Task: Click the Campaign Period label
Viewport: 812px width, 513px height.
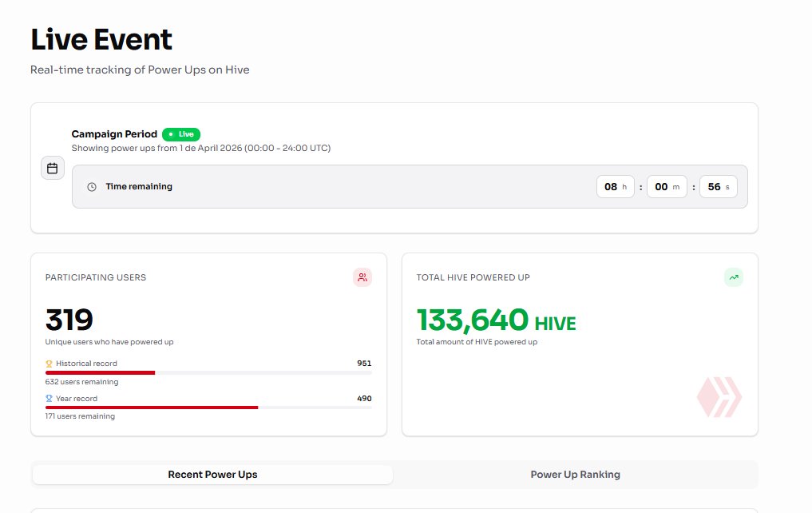Action: click(114, 134)
